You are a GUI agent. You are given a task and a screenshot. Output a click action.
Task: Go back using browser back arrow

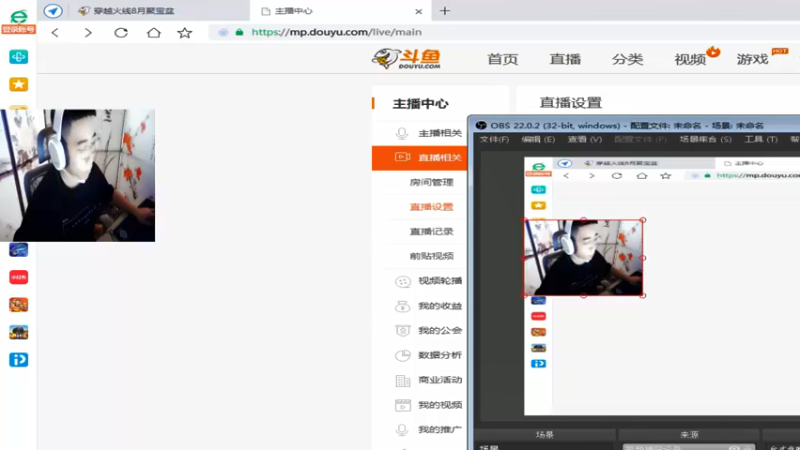55,33
